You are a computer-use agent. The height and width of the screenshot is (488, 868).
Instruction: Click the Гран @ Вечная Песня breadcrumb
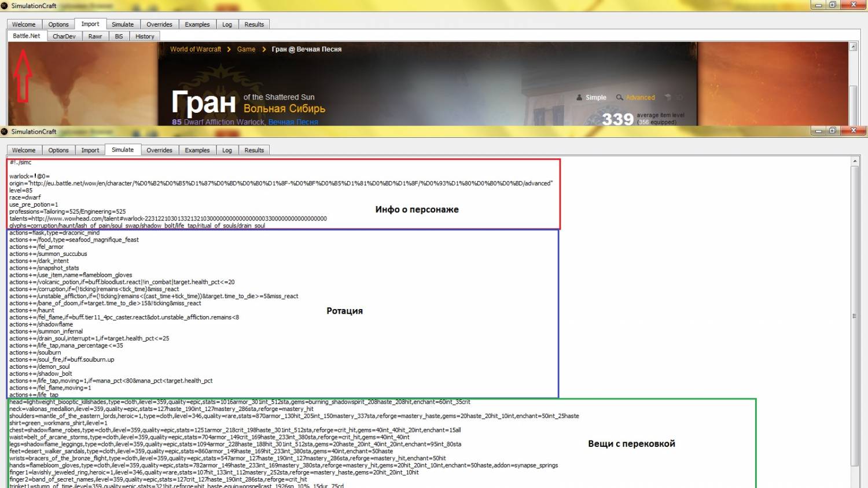[x=307, y=49]
